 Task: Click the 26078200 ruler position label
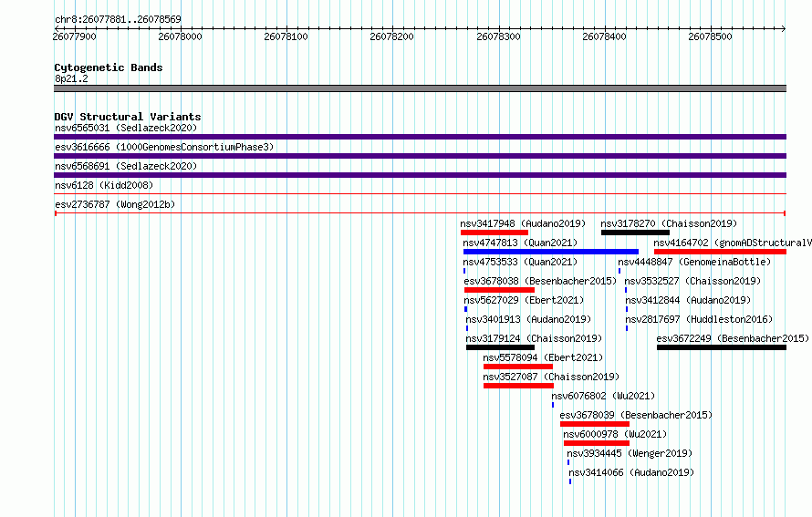coord(391,36)
